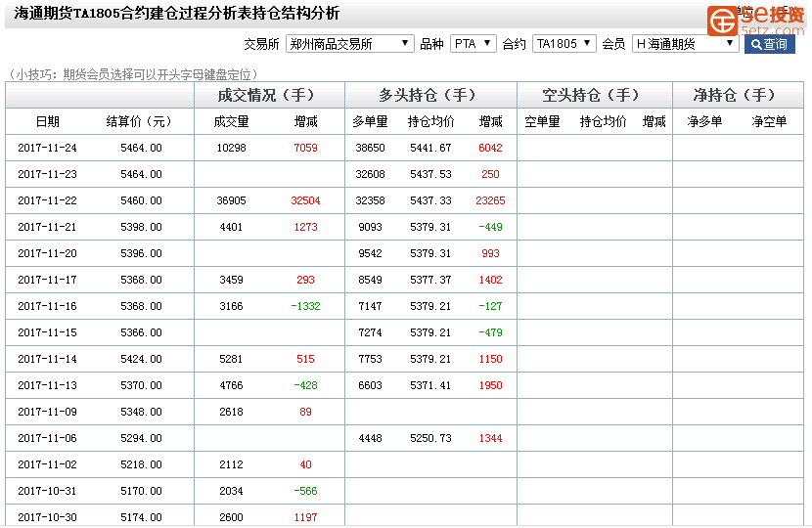Screen dimensions: 812x528
Task: Open the 合约 dropdown showing TA1805
Action: [x=564, y=44]
